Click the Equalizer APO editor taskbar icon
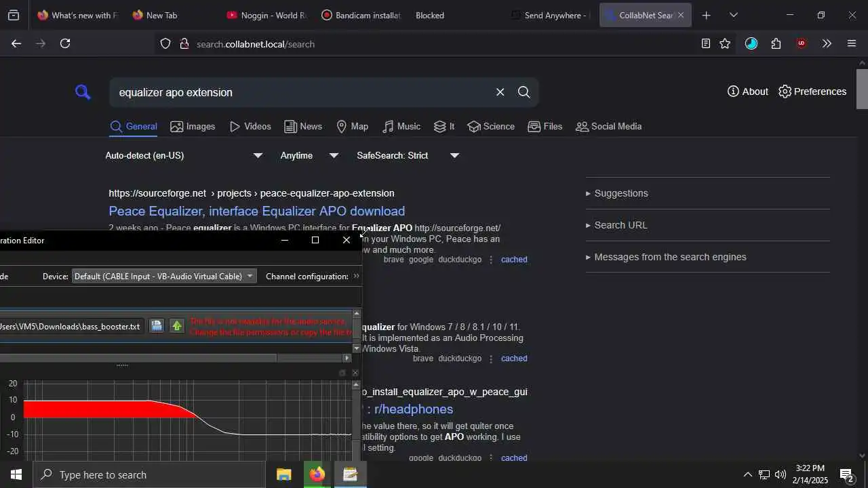Screen dimensions: 868x488 click(x=350, y=474)
